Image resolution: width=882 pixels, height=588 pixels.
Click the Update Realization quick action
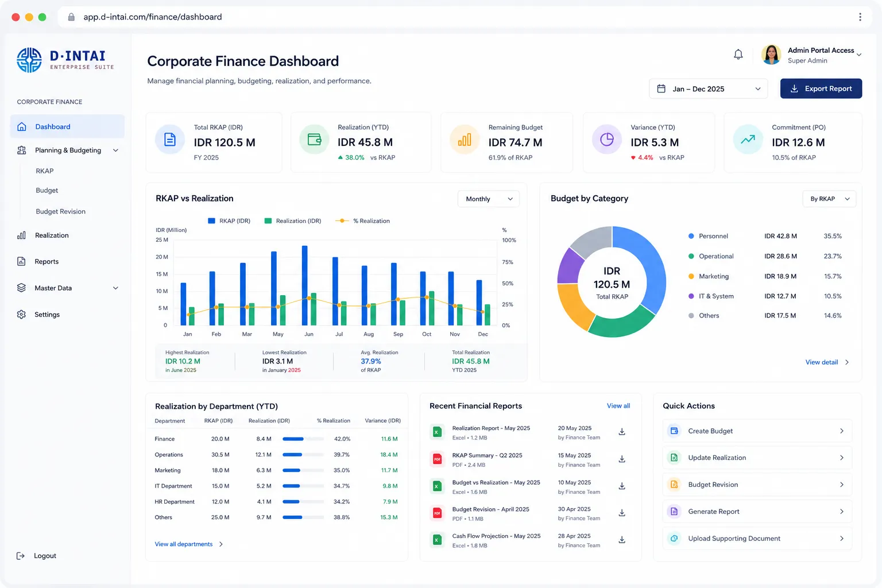757,458
